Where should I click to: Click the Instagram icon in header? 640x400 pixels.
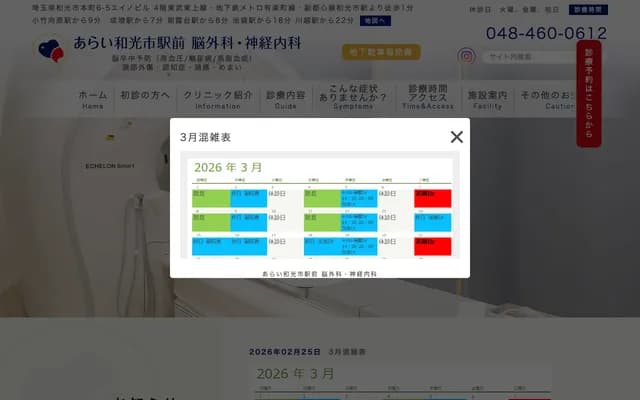click(466, 56)
